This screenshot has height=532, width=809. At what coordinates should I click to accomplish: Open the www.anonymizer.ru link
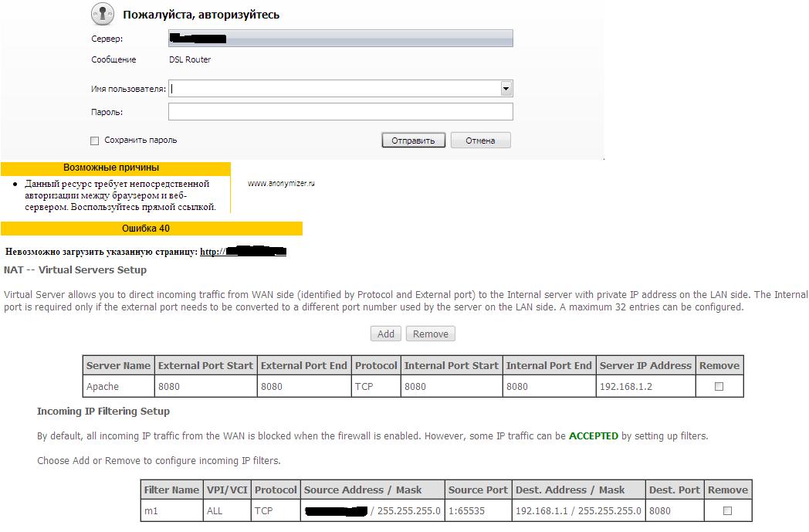tap(281, 184)
